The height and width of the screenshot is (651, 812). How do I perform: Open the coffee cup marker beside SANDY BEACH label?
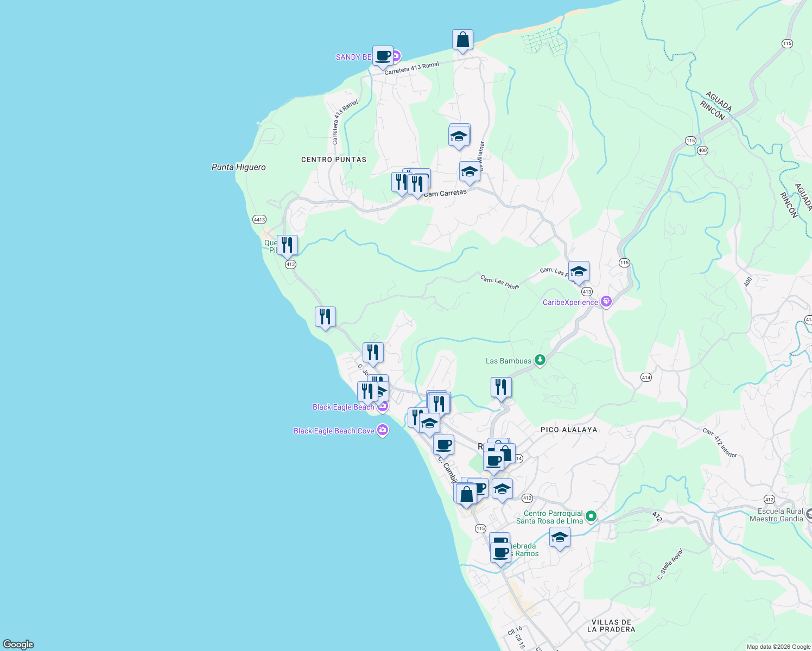pos(383,56)
